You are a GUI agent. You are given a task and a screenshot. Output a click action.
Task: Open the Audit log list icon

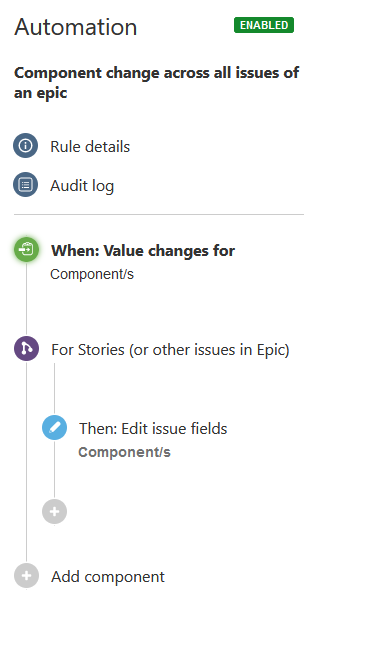click(26, 185)
